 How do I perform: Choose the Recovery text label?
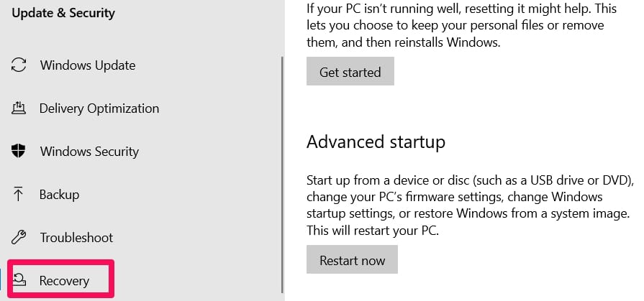tap(64, 281)
